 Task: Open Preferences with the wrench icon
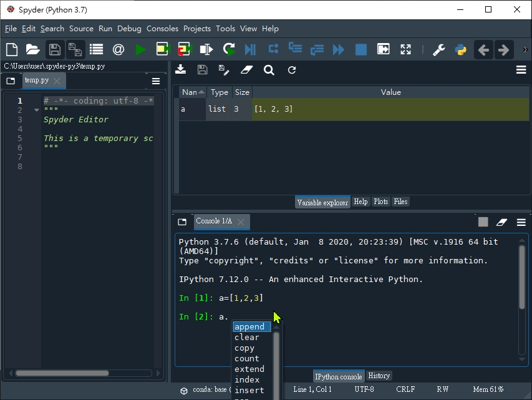click(438, 49)
